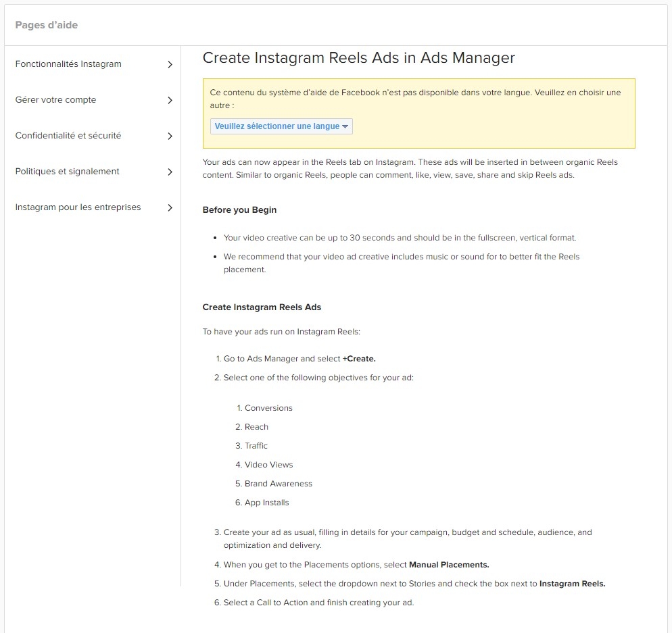Click the App Installs objective list item
This screenshot has width=672, height=633.
(266, 503)
